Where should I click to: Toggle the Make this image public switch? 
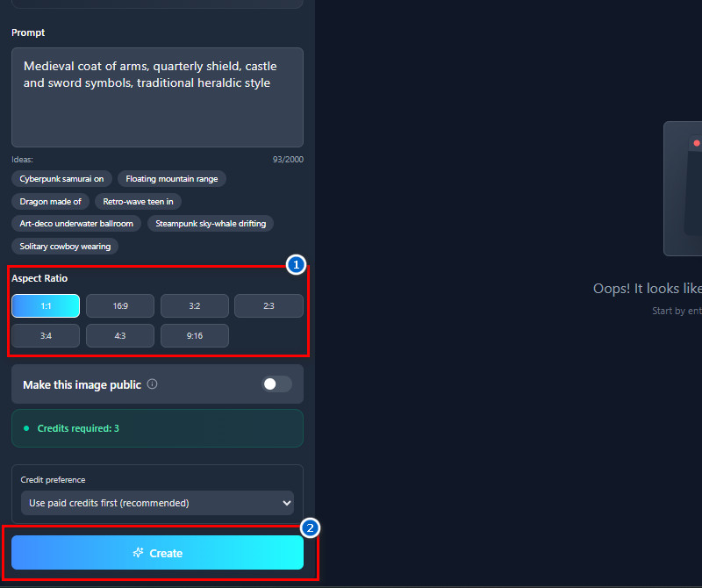[x=276, y=384]
